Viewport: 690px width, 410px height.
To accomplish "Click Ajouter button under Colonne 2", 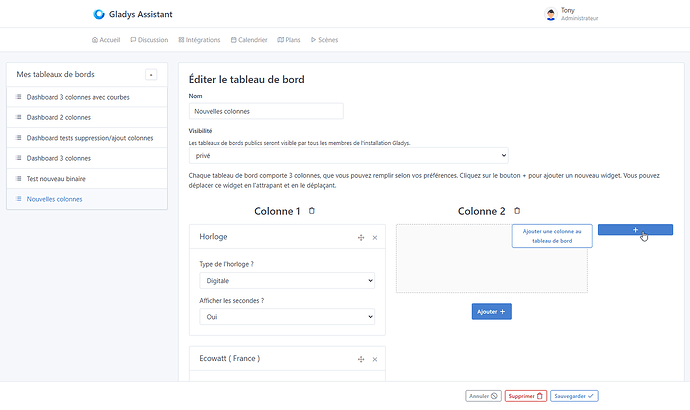I will coord(491,312).
